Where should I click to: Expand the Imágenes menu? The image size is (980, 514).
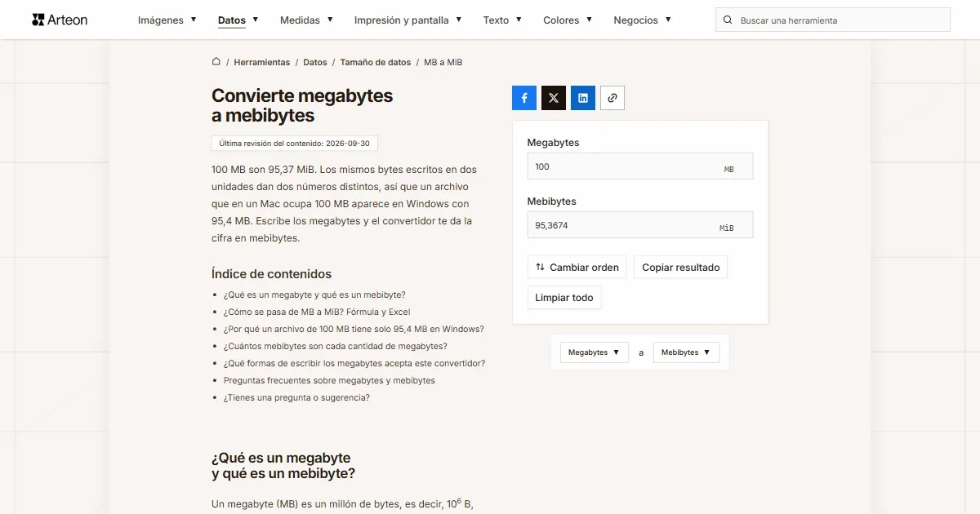coord(167,20)
